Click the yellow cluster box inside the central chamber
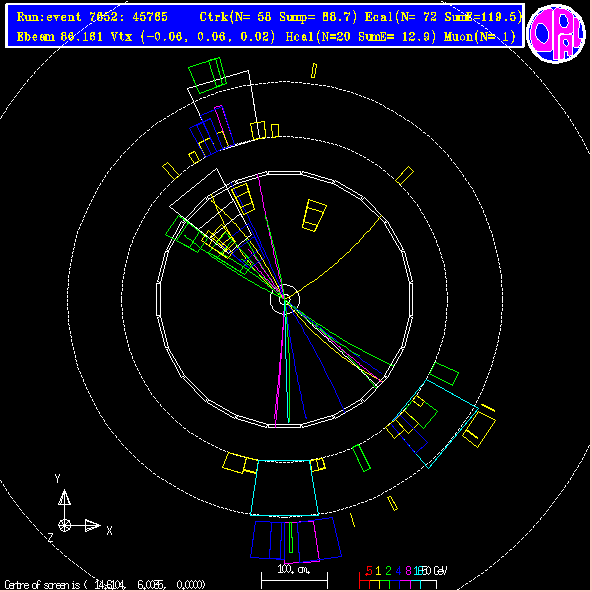 [314, 215]
